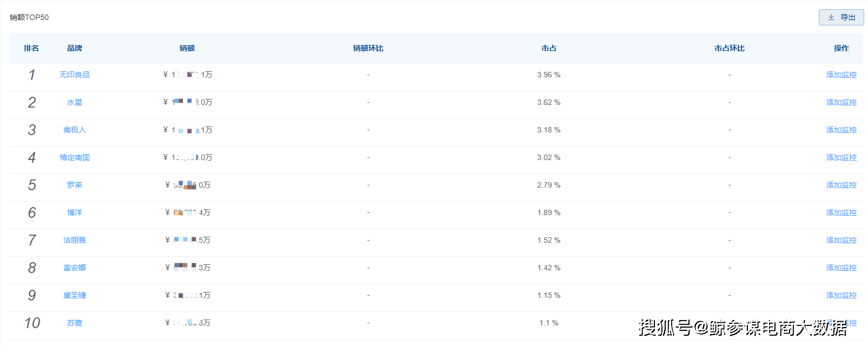The image size is (868, 346).
Task: Click 添加监控 for 洁丽雅 row
Action: tap(841, 240)
